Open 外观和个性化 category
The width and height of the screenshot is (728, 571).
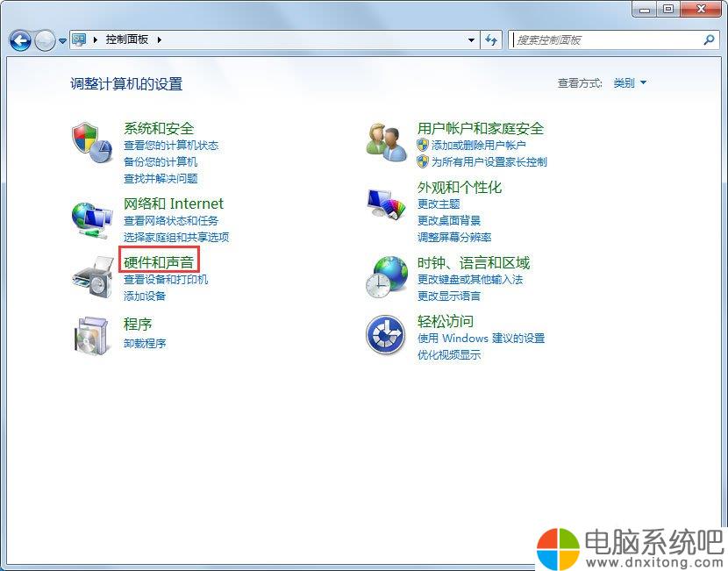(x=460, y=187)
